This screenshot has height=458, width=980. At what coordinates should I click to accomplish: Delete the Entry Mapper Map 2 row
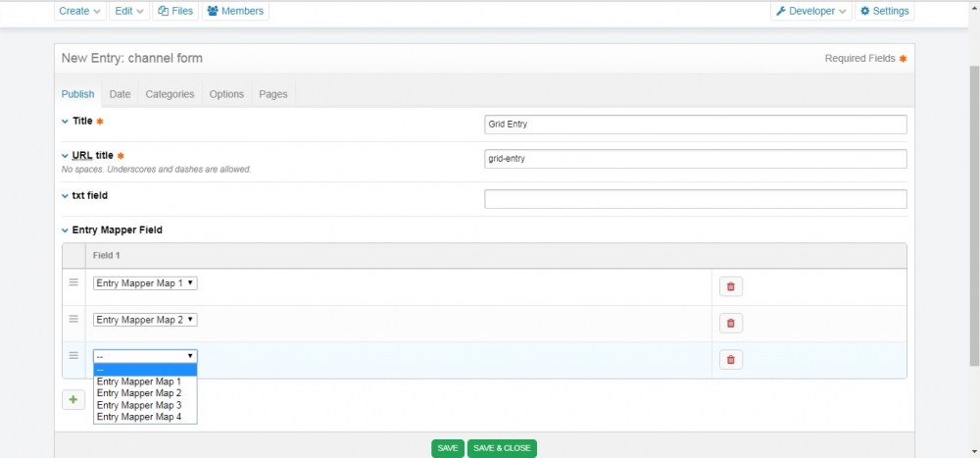(730, 323)
